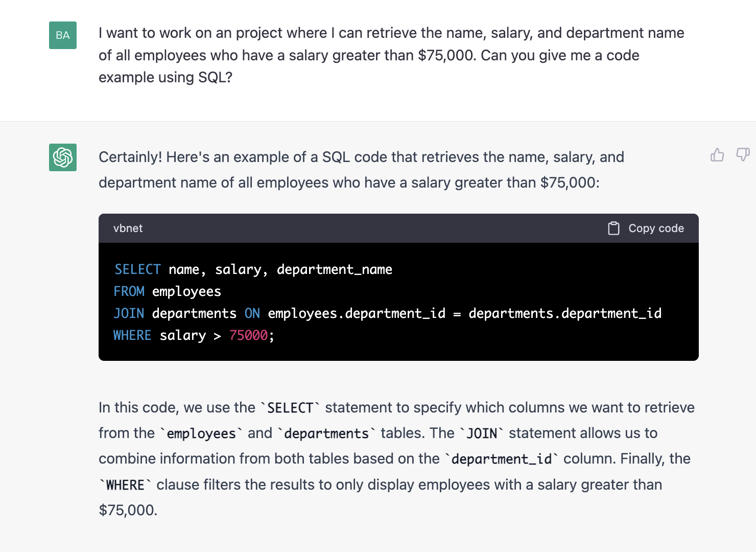Click the inline `WHERE` code in explanation
This screenshot has width=756, height=552.
[x=125, y=485]
